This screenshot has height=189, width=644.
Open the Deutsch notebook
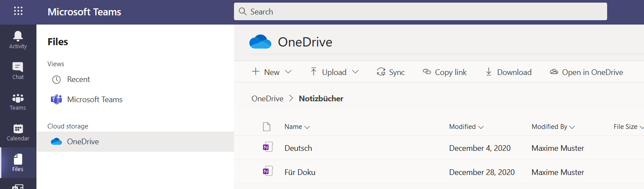click(x=298, y=148)
